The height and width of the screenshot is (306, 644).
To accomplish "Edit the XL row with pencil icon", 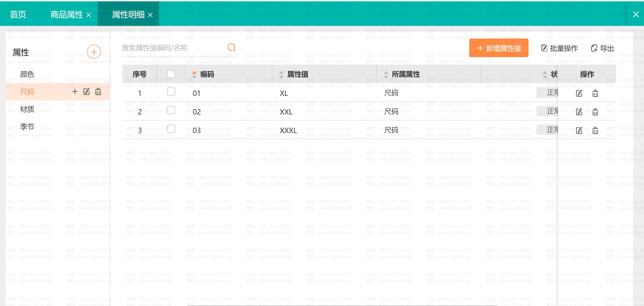I will [x=579, y=93].
